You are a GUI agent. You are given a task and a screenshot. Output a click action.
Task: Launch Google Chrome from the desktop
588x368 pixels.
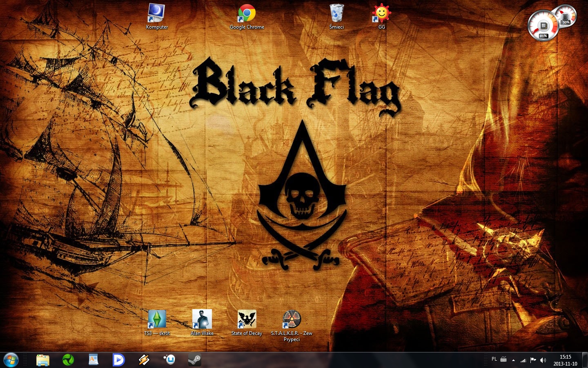247,14
